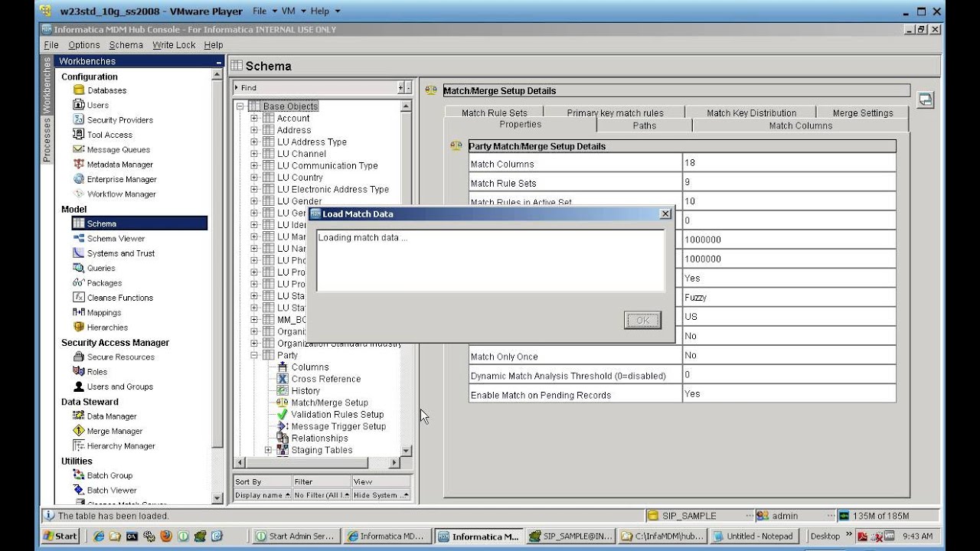Open the View Hide System dropdown
Viewport: 980px width, 551px height.
[x=381, y=495]
